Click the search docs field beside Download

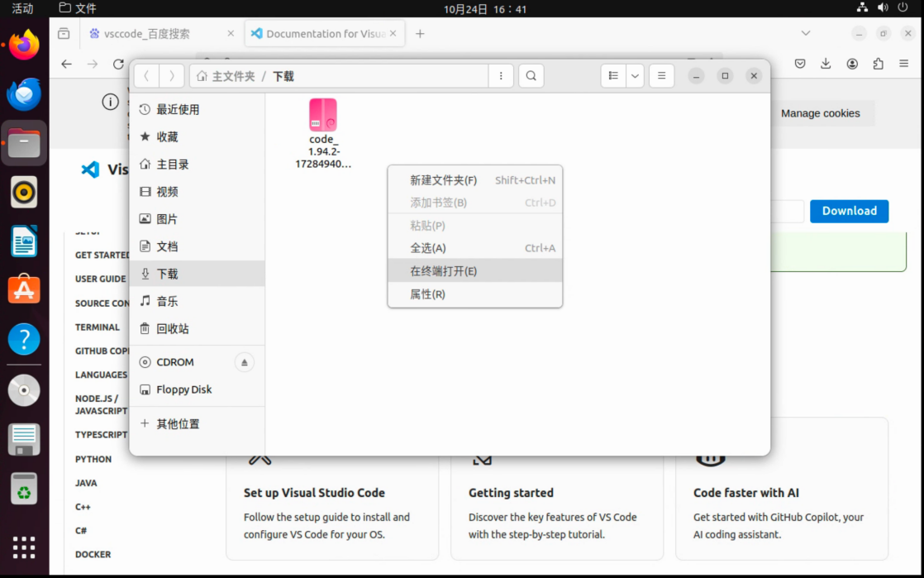click(x=787, y=211)
